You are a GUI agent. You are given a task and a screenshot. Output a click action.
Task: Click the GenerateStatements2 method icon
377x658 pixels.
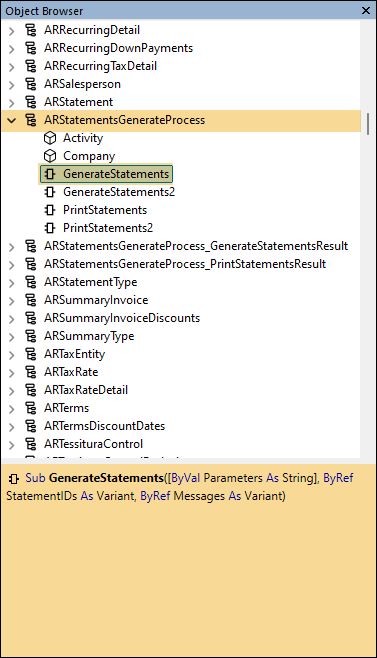(50, 192)
